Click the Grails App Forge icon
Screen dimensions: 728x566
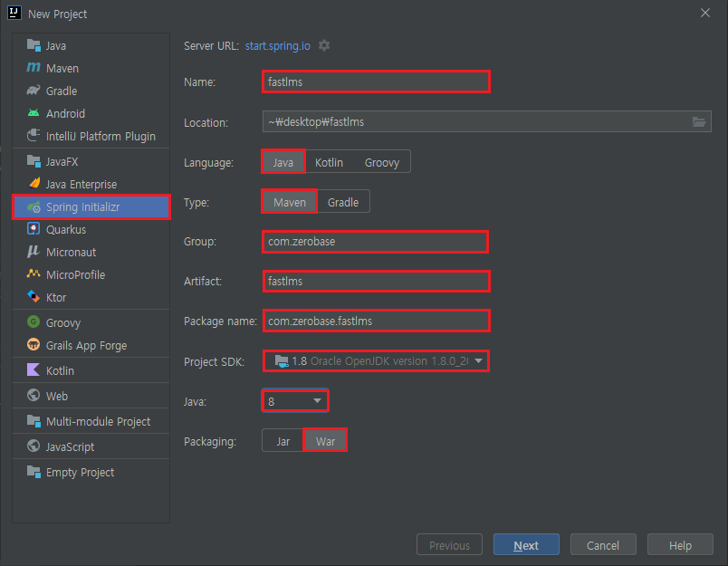pyautogui.click(x=34, y=344)
